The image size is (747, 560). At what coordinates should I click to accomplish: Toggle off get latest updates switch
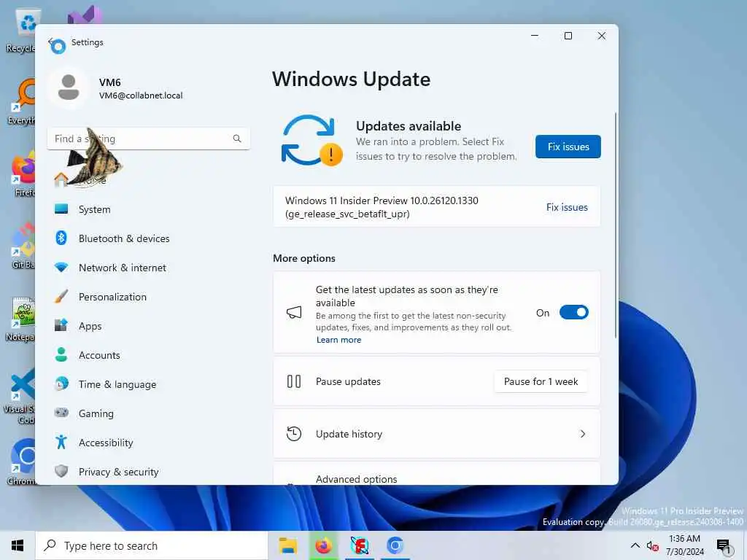[x=573, y=312]
